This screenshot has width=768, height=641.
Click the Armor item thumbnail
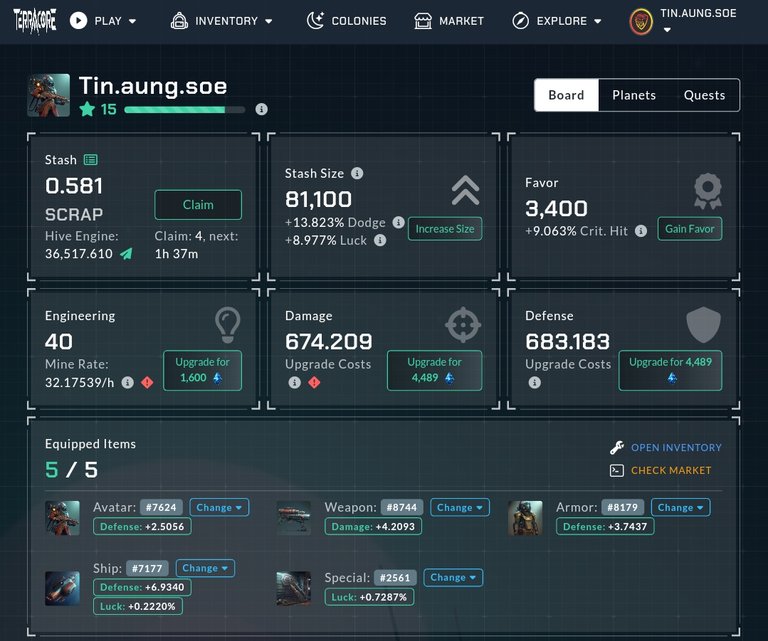(x=525, y=518)
